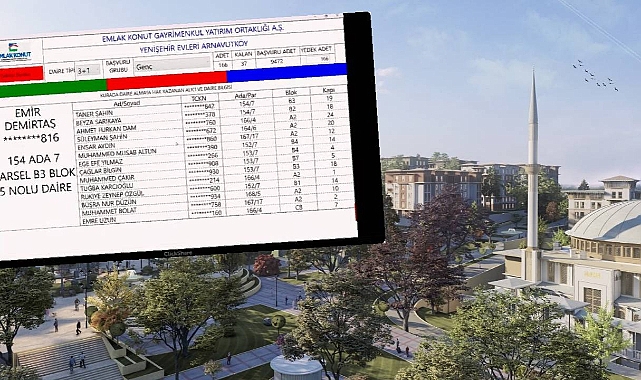Select the TANER ŞAHİN row

212,107
